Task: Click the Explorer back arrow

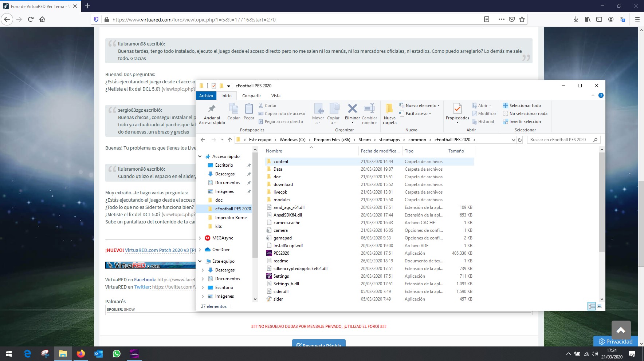Action: (x=203, y=140)
